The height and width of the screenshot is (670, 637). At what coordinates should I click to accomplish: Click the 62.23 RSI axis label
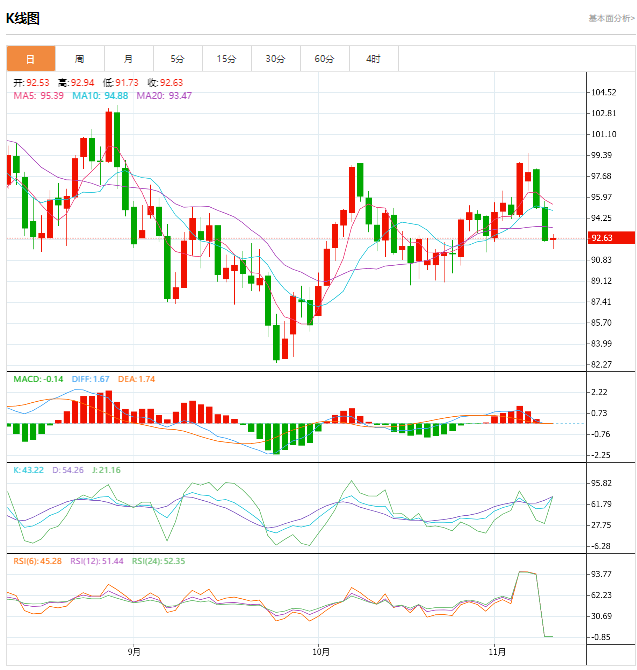(601, 595)
